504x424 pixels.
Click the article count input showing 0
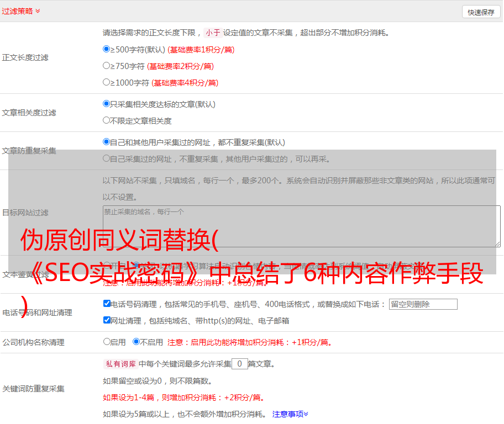click(239, 364)
